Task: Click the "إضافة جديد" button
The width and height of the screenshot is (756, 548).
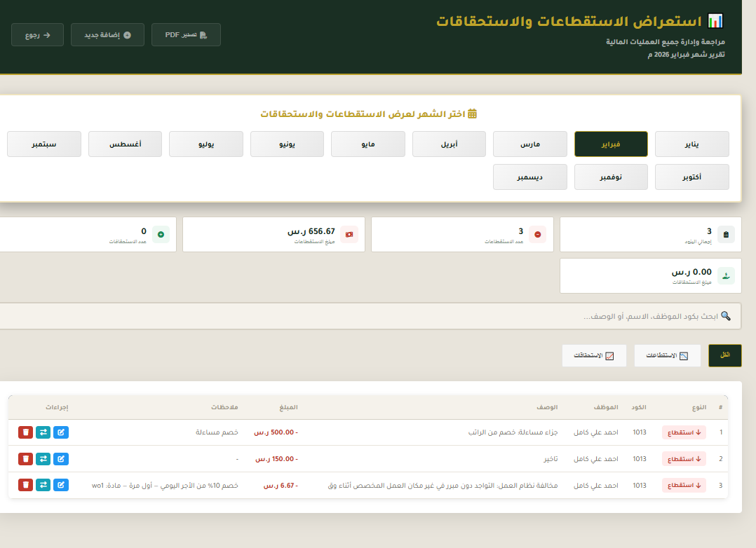Action: tap(107, 34)
